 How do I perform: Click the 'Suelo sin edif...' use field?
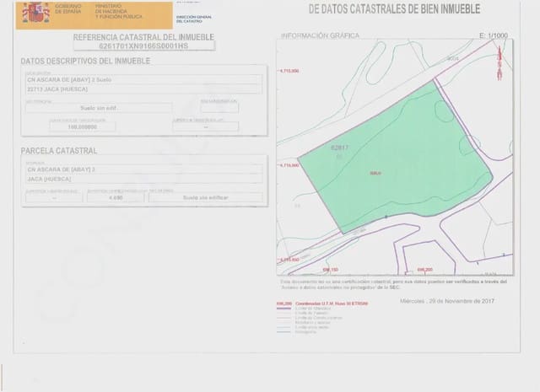tap(99, 108)
